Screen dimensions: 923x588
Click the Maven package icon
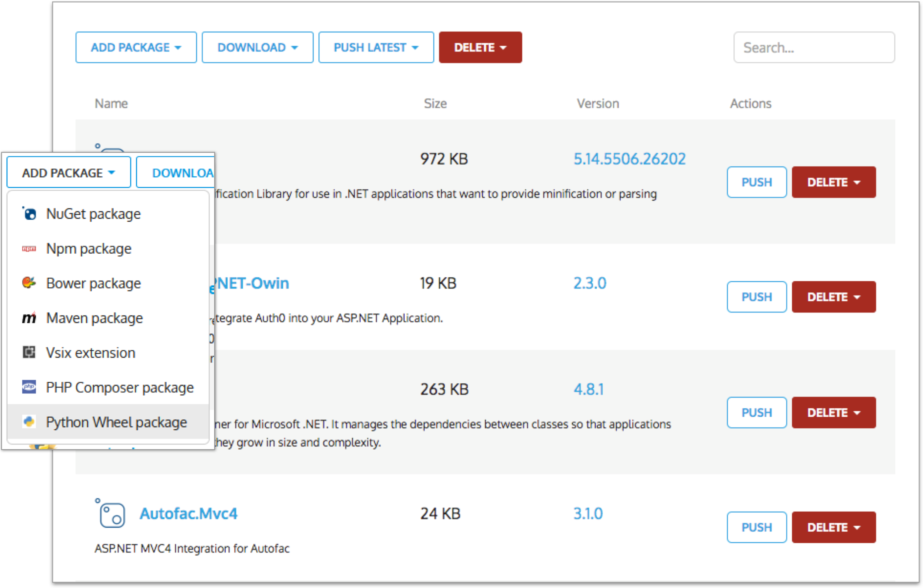tap(29, 318)
